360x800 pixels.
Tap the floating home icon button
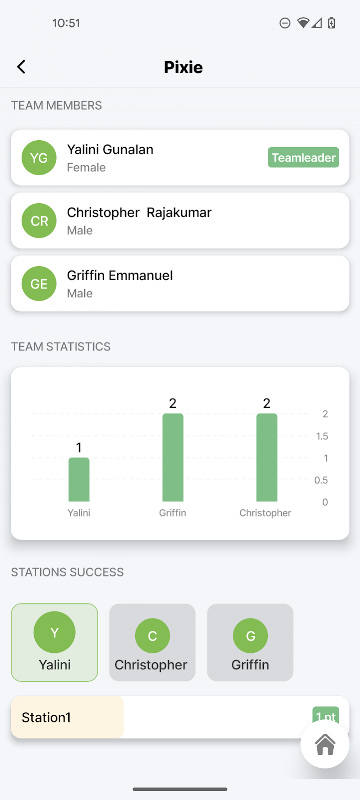tap(325, 744)
